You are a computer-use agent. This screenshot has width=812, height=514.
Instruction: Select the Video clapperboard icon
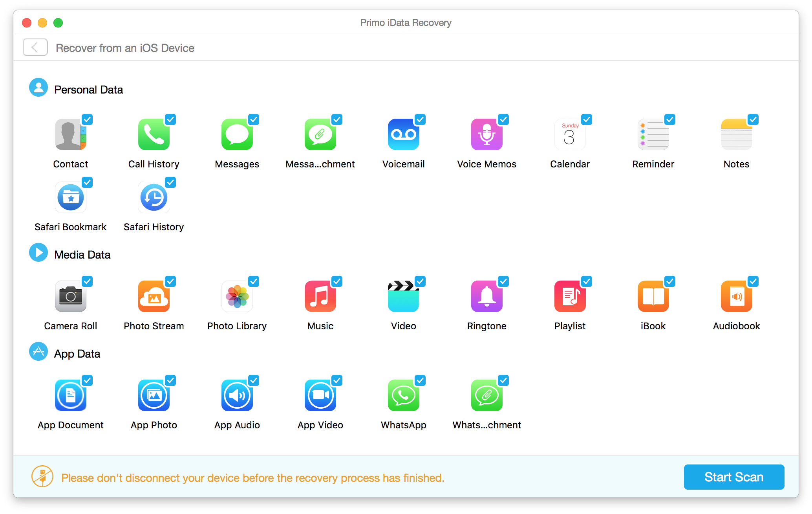pos(404,296)
